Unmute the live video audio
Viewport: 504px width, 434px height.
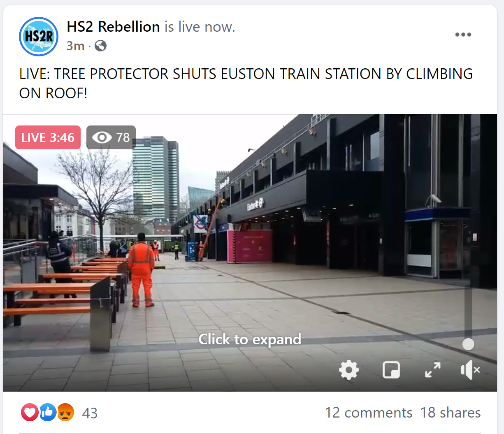click(x=470, y=370)
